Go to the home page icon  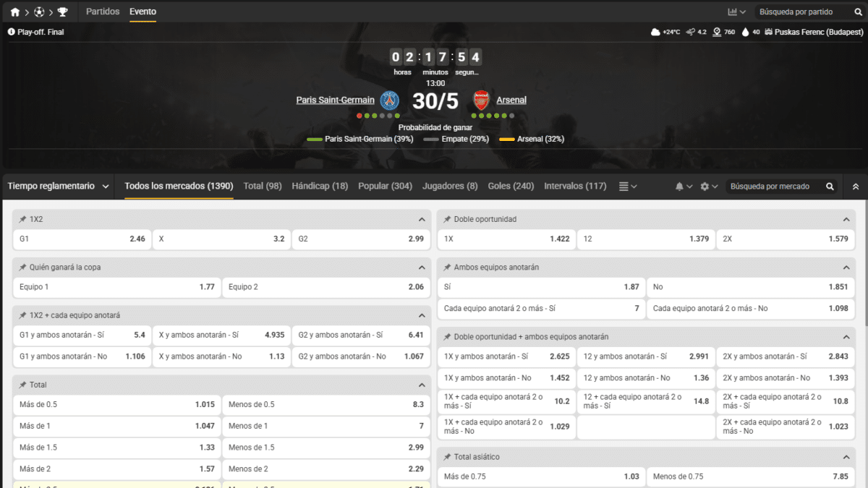15,12
